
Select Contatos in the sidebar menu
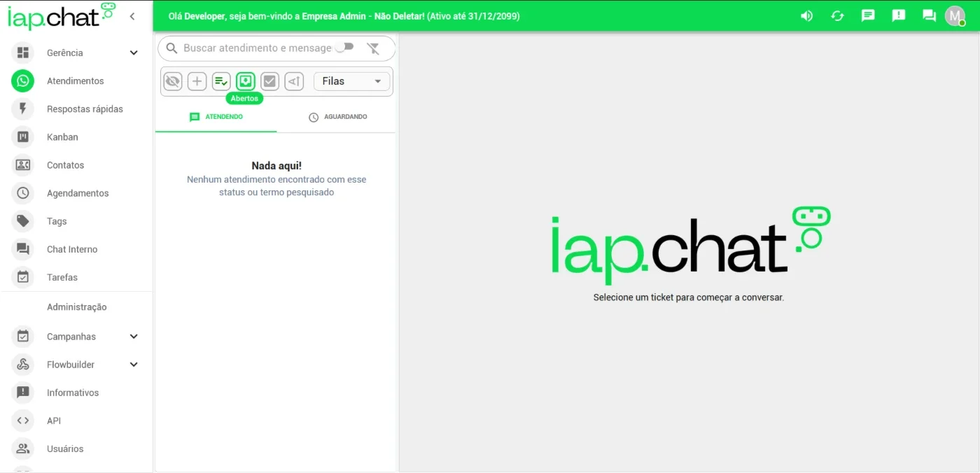[65, 164]
